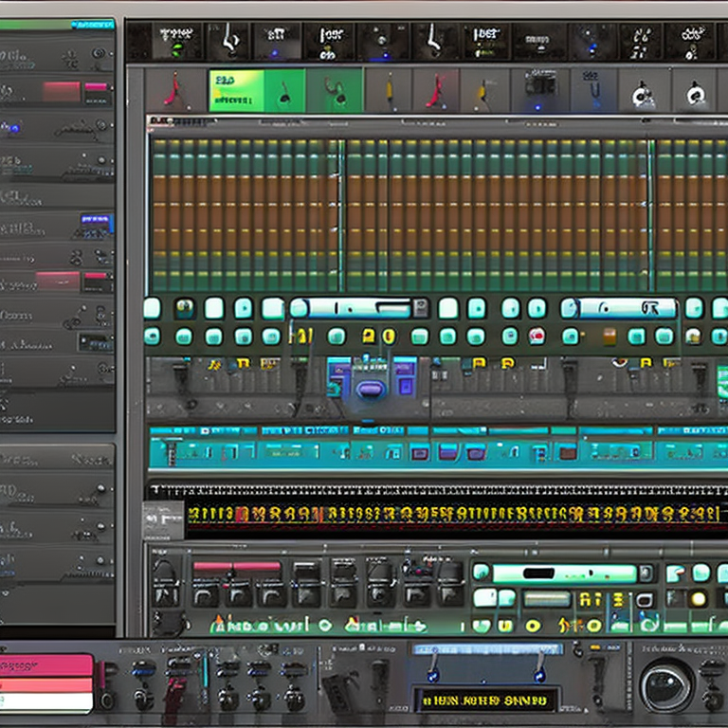Click the yellow numeric readout strip
The height and width of the screenshot is (728, 728).
click(x=454, y=514)
